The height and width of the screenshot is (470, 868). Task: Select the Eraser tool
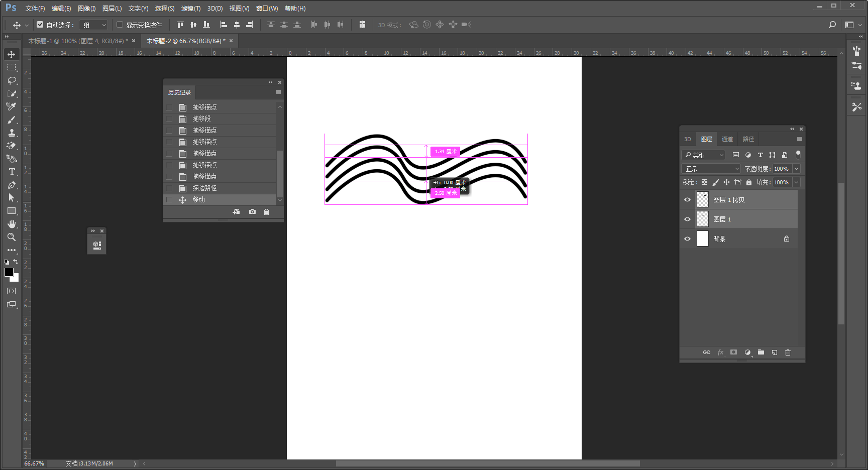point(12,146)
